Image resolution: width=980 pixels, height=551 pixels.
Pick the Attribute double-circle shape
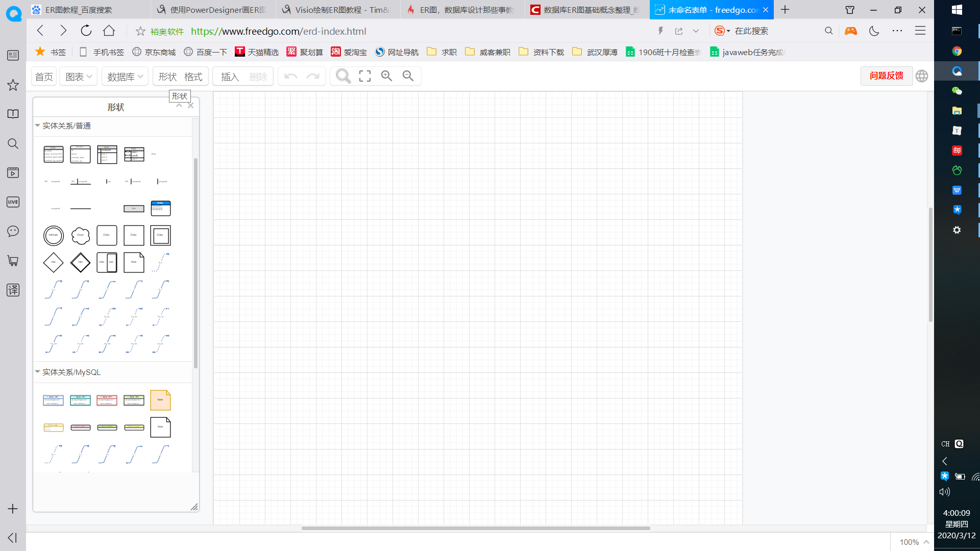54,235
